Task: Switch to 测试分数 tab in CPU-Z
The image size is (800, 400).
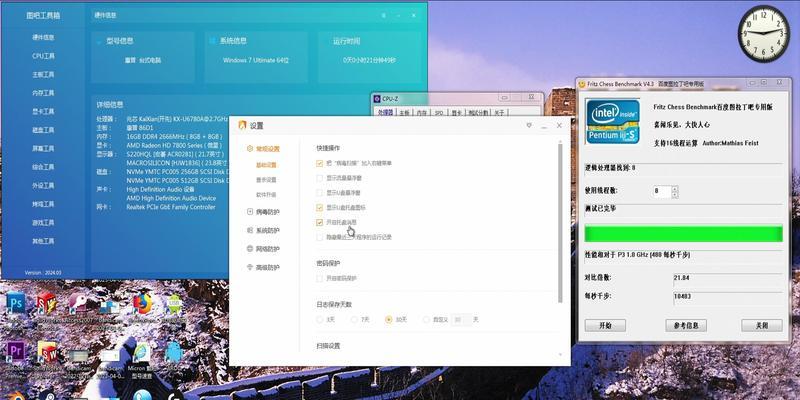Action: point(479,113)
